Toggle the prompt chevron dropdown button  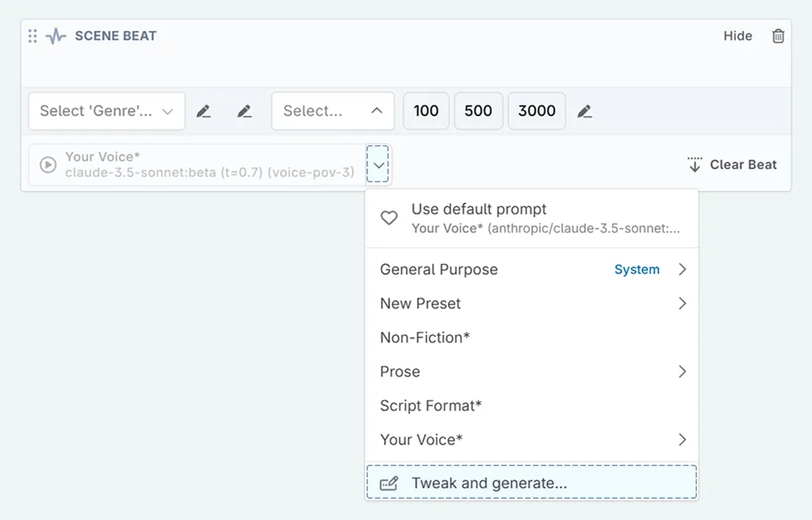[378, 164]
